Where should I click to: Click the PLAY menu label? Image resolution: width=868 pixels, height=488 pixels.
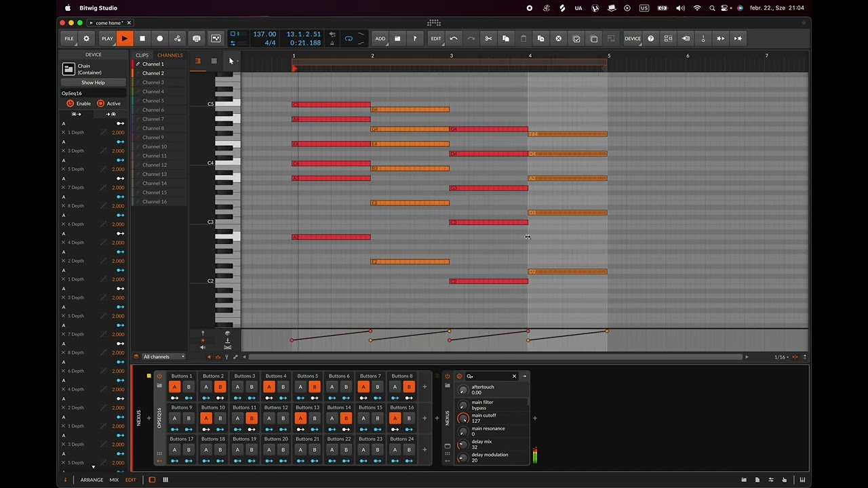tap(107, 39)
